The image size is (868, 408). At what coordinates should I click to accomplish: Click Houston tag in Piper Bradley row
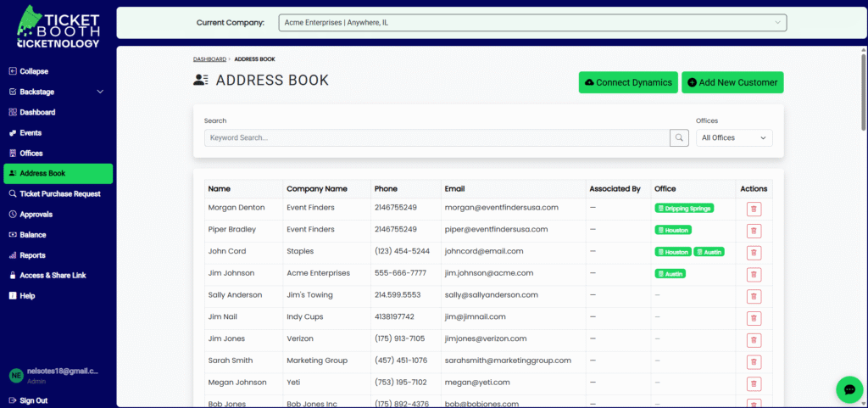[673, 231]
